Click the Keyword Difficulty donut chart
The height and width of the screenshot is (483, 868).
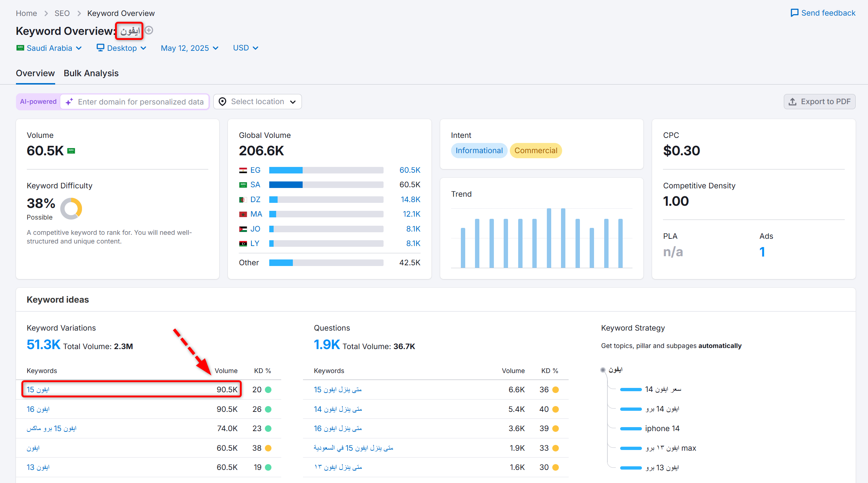coord(71,209)
